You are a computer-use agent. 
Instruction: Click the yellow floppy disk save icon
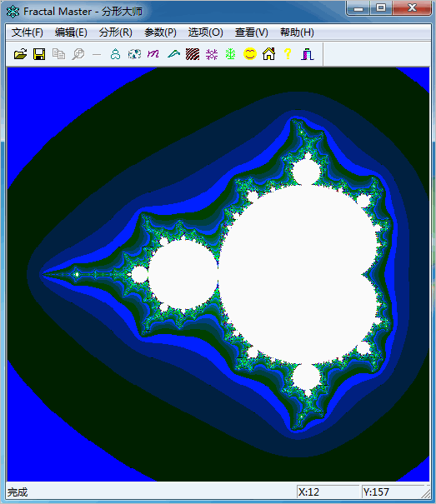coord(39,54)
